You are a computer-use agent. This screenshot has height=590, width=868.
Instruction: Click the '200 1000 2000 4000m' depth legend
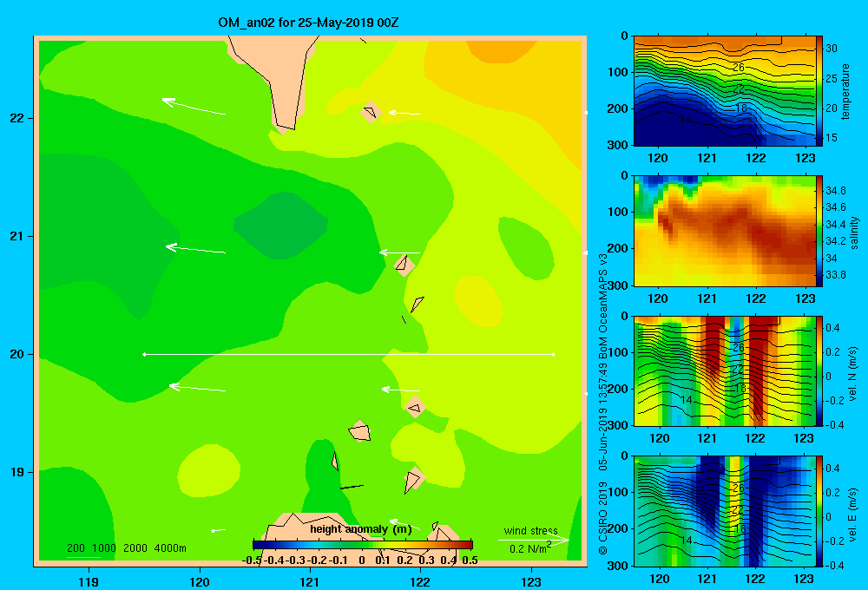tap(127, 548)
